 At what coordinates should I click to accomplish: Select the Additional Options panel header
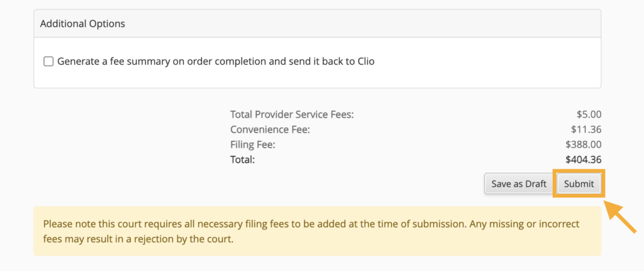[82, 24]
